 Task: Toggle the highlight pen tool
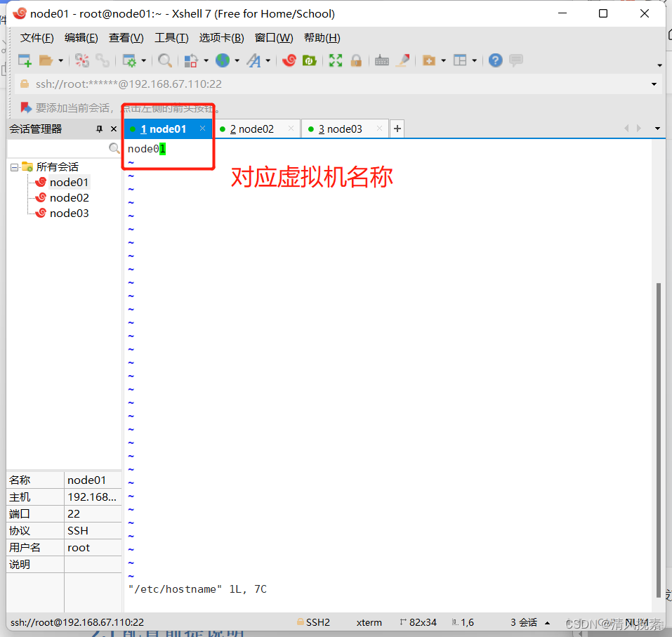coord(404,60)
